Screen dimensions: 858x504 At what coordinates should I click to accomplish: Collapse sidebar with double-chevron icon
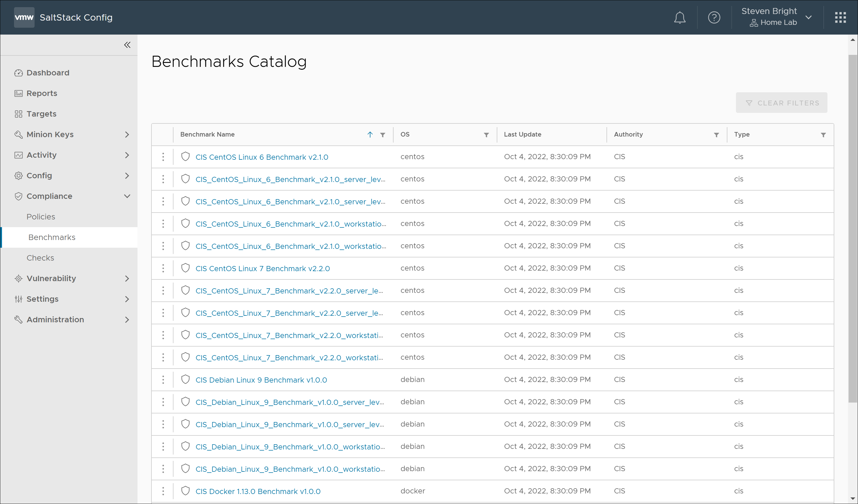pyautogui.click(x=127, y=45)
